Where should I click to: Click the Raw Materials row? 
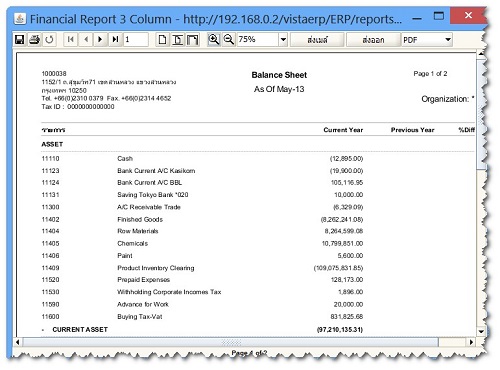click(138, 231)
